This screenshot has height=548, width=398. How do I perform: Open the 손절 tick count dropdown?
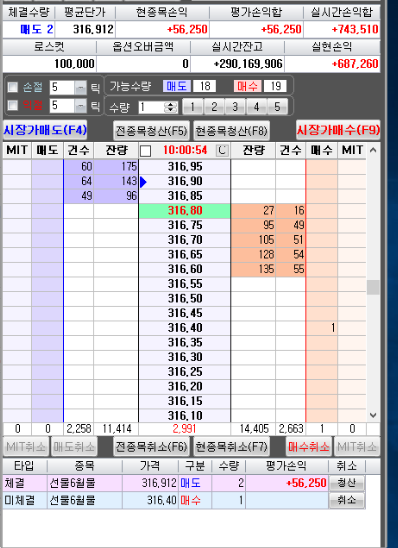pos(80,87)
